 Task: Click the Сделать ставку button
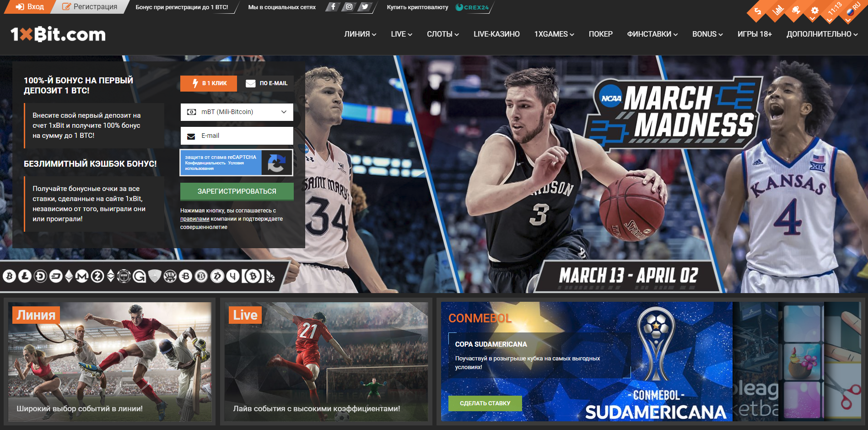[485, 403]
